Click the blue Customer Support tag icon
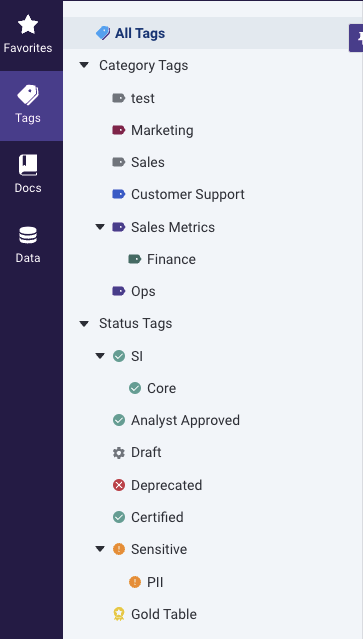The width and height of the screenshot is (363, 639). click(119, 194)
